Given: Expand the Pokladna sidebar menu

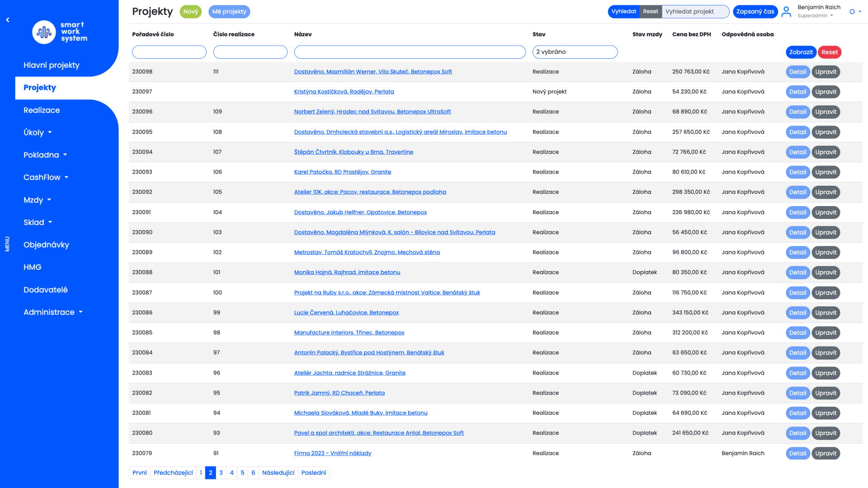Looking at the screenshot, I should (45, 155).
